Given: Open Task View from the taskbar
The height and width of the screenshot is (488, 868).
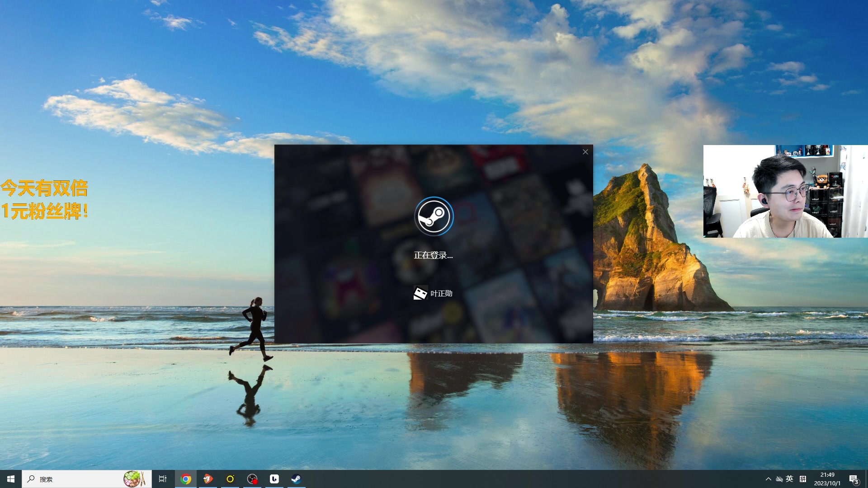Looking at the screenshot, I should point(163,479).
